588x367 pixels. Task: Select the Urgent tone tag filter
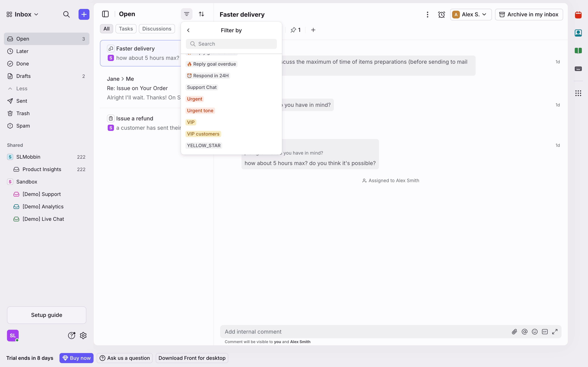tap(200, 111)
